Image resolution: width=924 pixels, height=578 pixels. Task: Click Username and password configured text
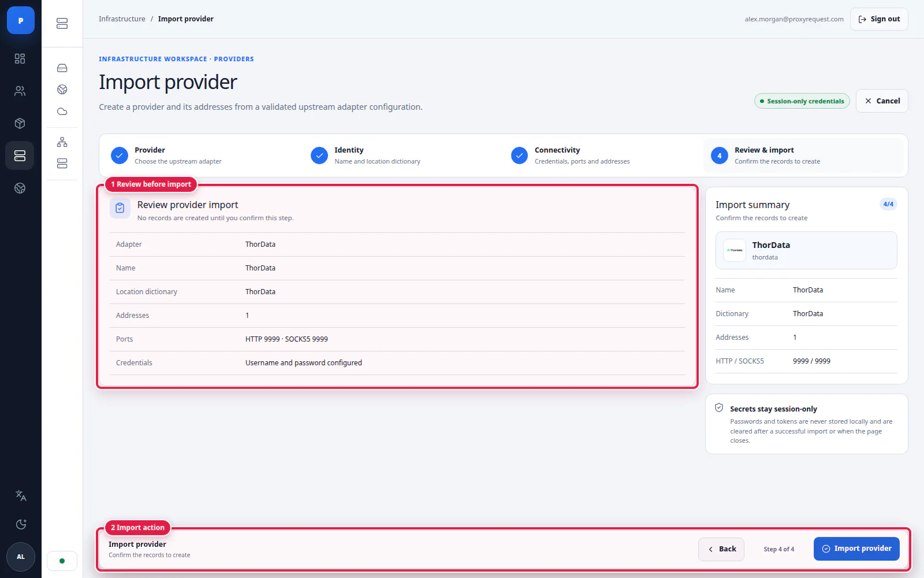click(x=304, y=363)
